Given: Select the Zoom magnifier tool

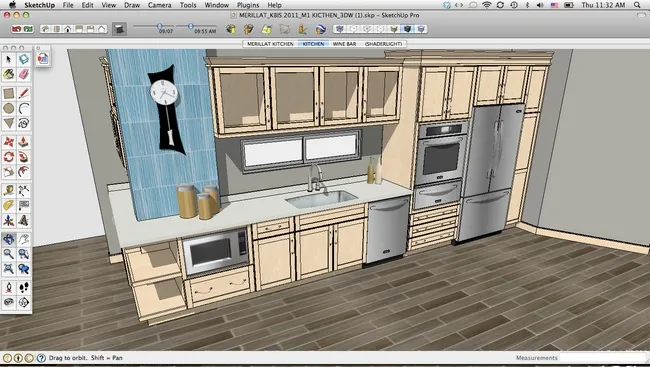Looking at the screenshot, I should 9,254.
